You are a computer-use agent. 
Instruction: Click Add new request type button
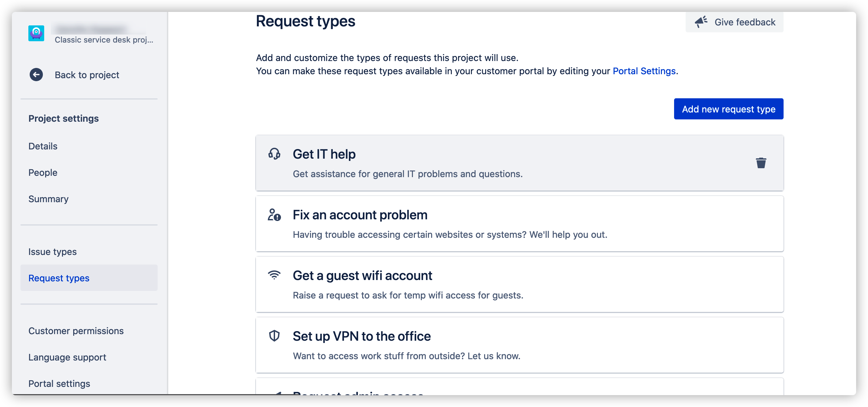tap(728, 109)
